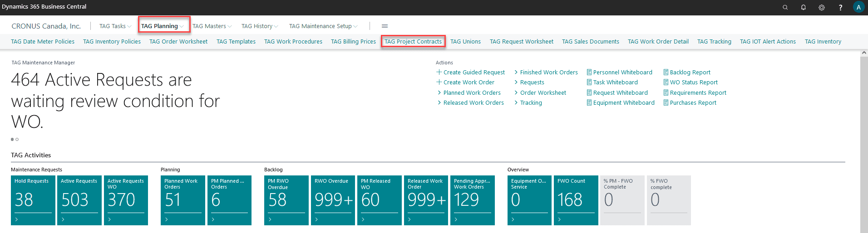Click the arrow icon on Active Requests 503 tile
The width and height of the screenshot is (868, 233).
tap(63, 219)
